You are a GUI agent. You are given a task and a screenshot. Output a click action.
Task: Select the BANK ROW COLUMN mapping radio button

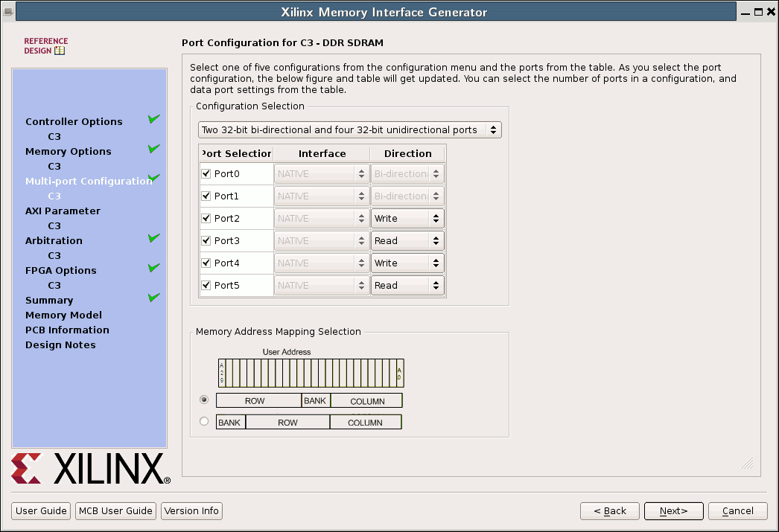pos(203,421)
